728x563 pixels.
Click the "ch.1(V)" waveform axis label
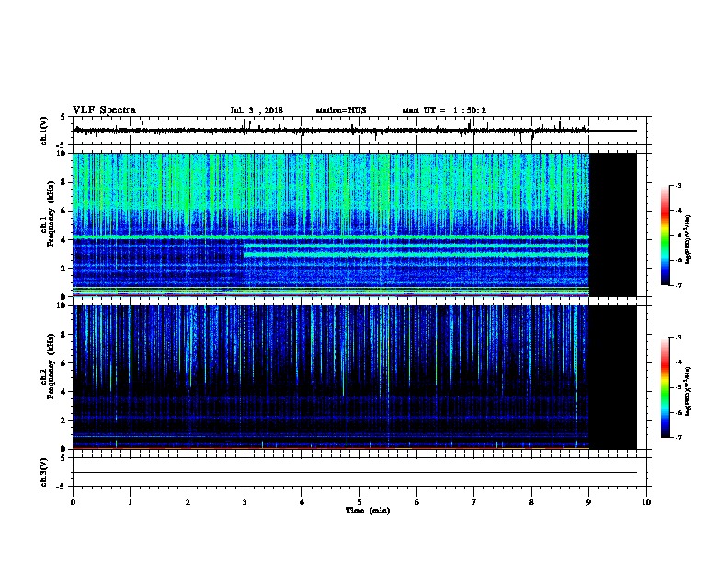tap(44, 131)
